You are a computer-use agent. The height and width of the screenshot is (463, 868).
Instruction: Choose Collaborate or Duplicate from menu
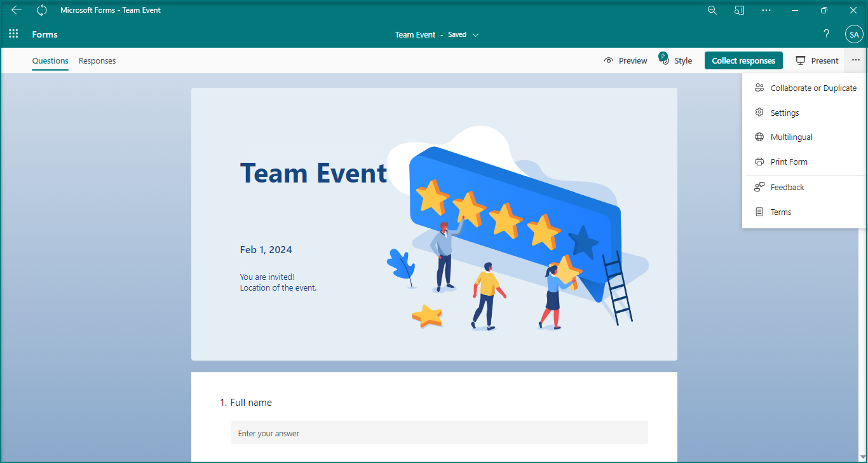click(x=813, y=88)
